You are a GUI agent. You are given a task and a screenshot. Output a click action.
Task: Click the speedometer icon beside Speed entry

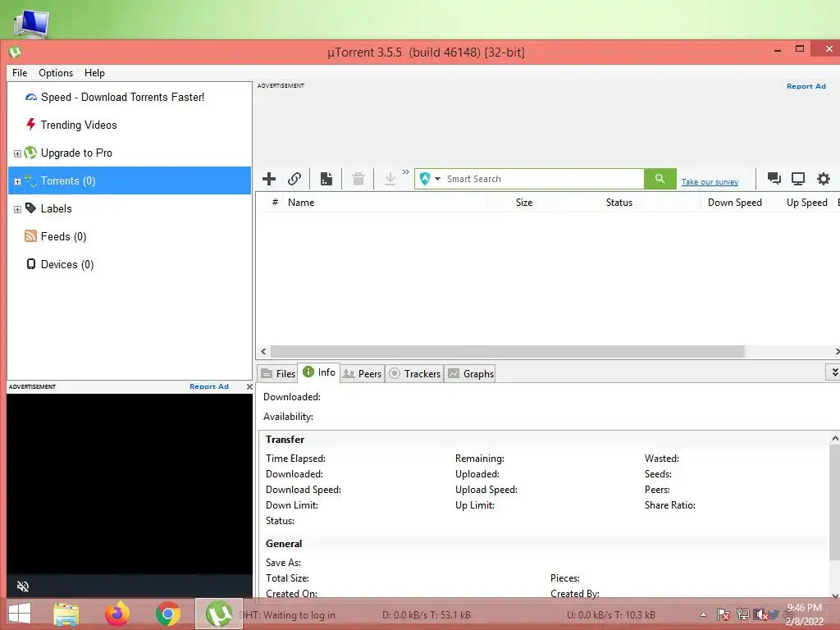[31, 97]
